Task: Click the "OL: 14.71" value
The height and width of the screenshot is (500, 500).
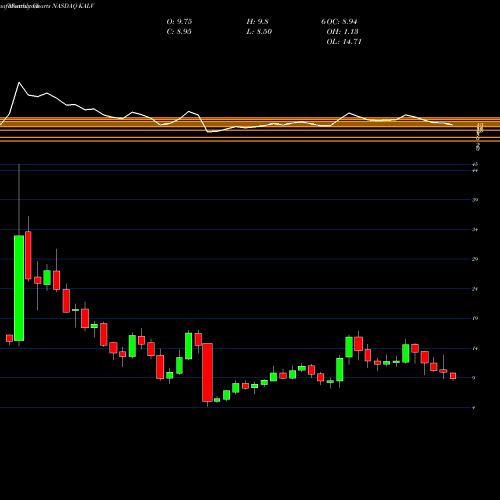Action: pyautogui.click(x=344, y=42)
